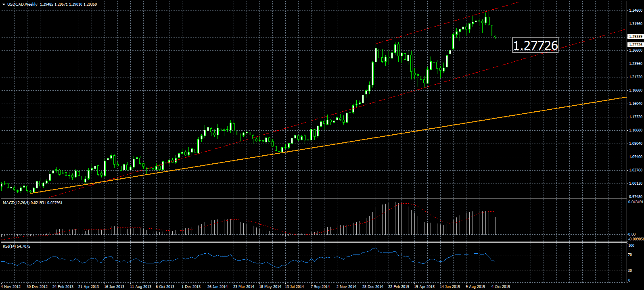The height and width of the screenshot is (290, 644).
Task: Click the RSI(14) indicator label
Action: pyautogui.click(x=8, y=246)
